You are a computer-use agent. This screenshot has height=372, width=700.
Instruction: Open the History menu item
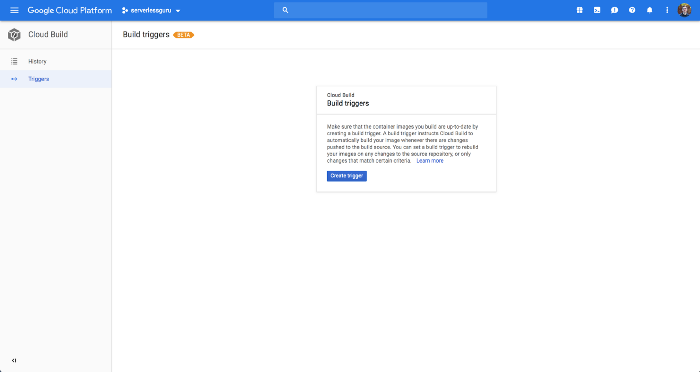(x=56, y=61)
